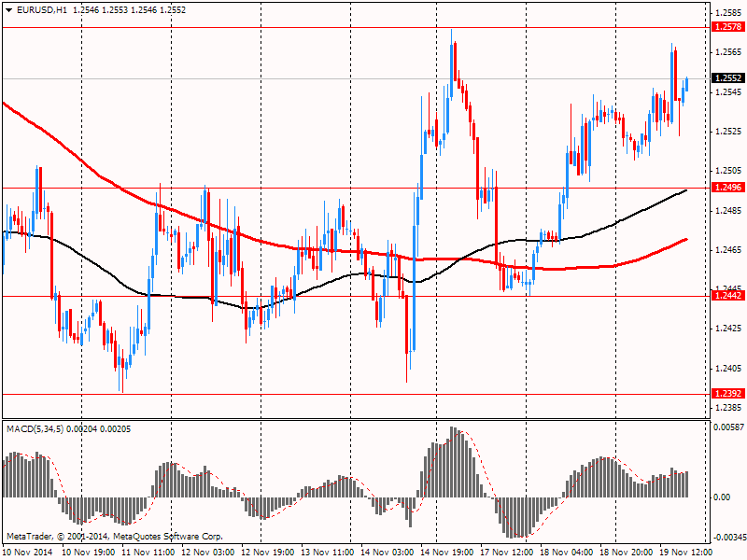The height and width of the screenshot is (560, 747).
Task: Select the 1.2392 red price level label
Action: point(728,393)
